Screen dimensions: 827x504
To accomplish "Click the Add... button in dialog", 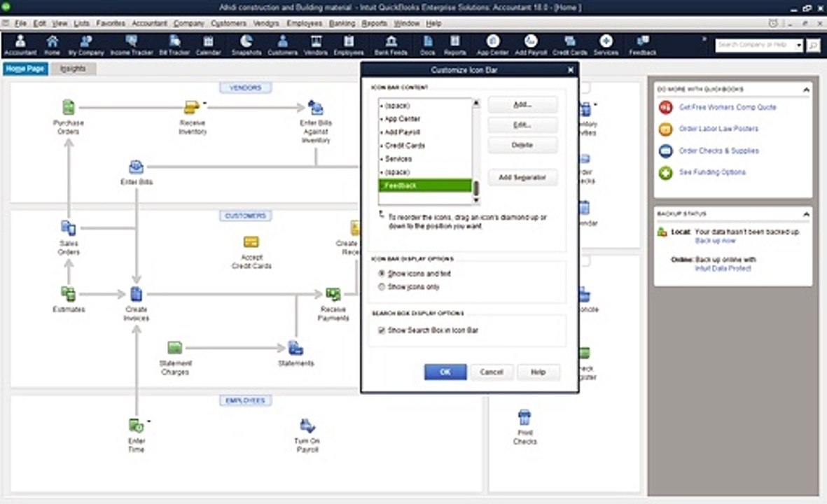I will click(x=522, y=105).
